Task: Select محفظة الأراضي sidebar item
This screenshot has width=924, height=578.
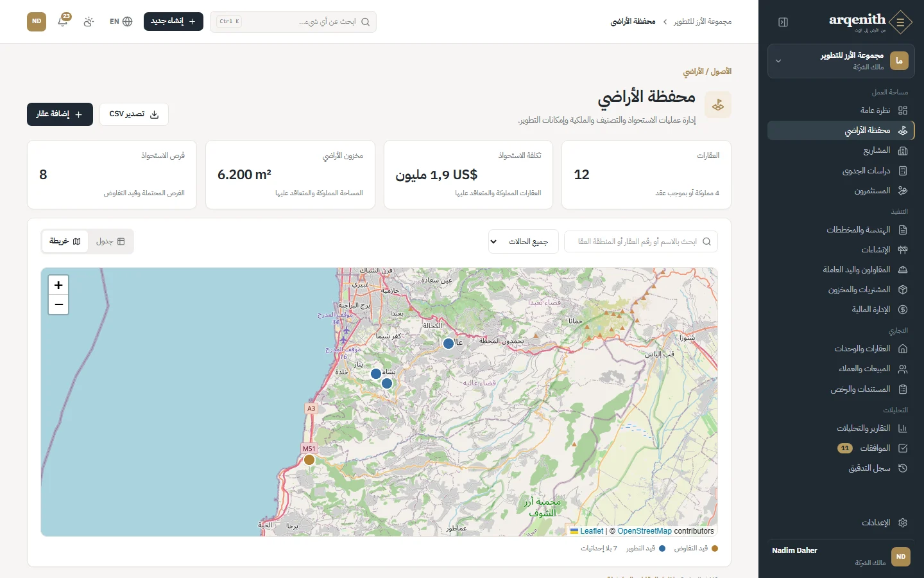Action: coord(841,130)
